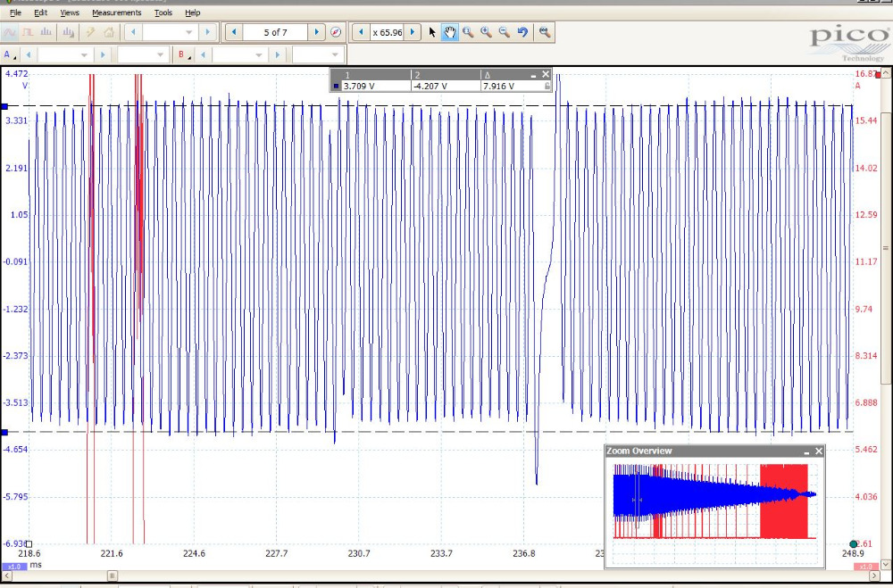Click the undo zoom arrow icon
The height and width of the screenshot is (588, 893).
[x=523, y=32]
